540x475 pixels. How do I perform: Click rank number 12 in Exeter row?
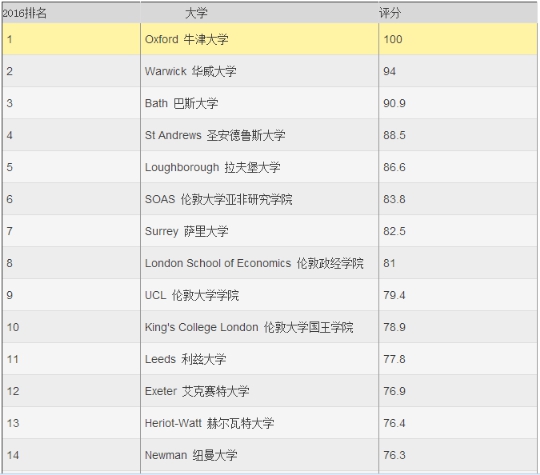[13, 391]
